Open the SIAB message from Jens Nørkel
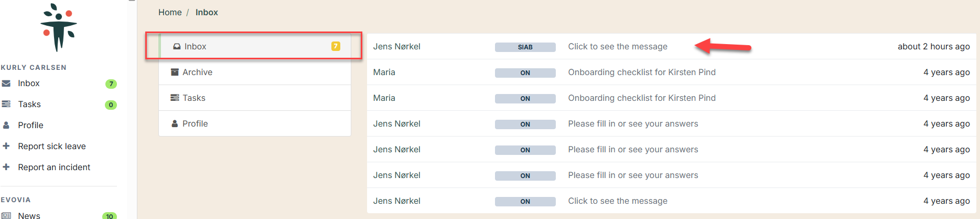The width and height of the screenshot is (980, 219). click(x=671, y=46)
